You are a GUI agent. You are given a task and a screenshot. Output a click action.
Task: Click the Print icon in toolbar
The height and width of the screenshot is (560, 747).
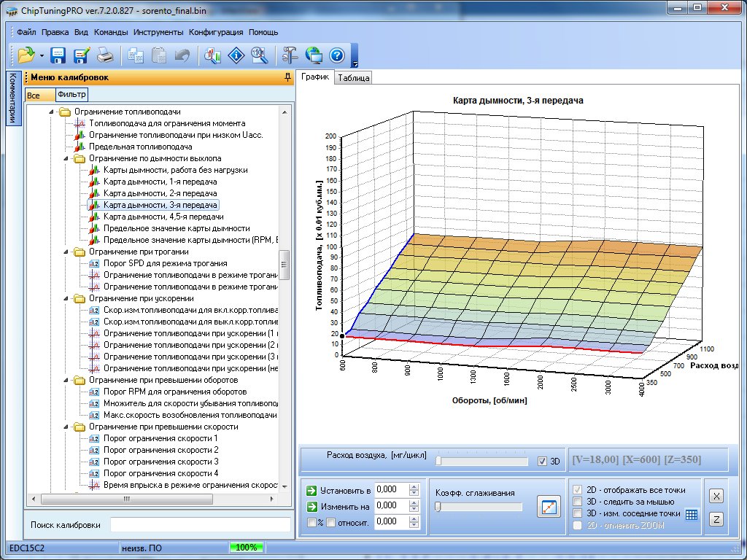(105, 55)
